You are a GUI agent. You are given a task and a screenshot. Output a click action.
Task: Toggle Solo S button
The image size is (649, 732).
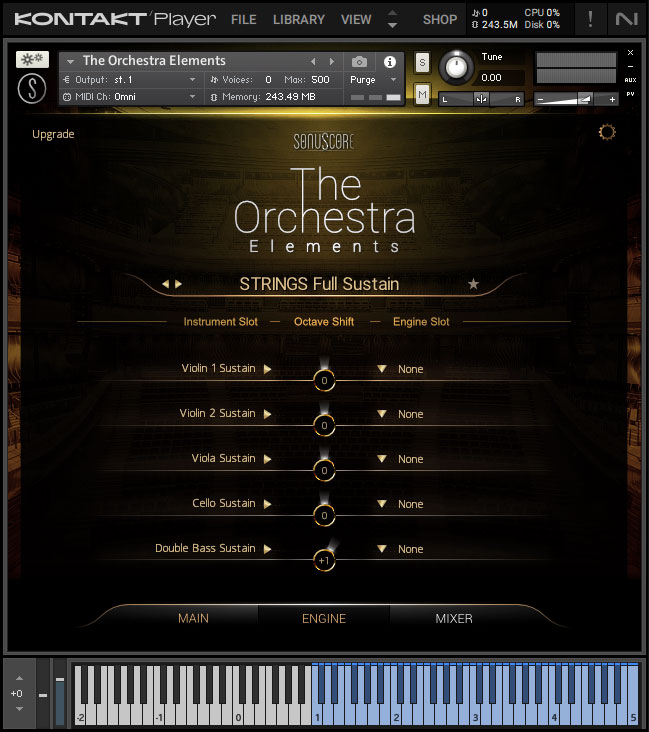pyautogui.click(x=422, y=63)
